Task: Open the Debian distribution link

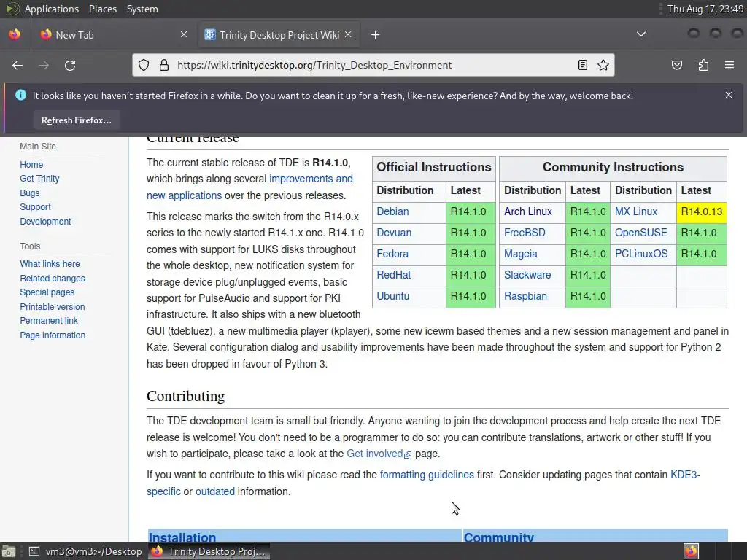Action: click(392, 211)
